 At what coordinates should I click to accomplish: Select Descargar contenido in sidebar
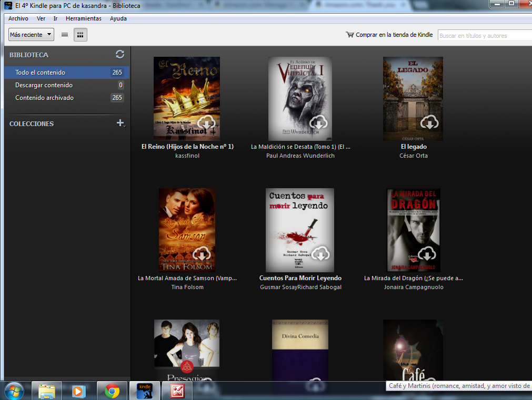coord(67,85)
